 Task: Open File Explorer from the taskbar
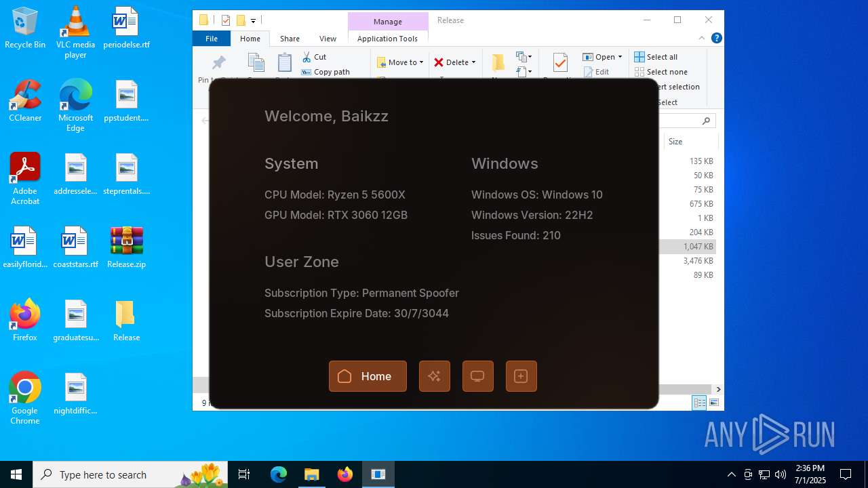311,474
